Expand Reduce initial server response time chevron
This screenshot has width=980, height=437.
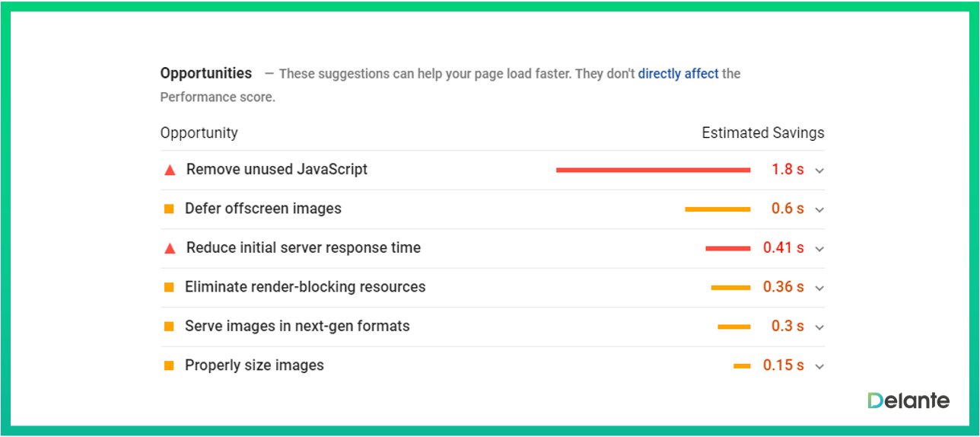tap(819, 249)
